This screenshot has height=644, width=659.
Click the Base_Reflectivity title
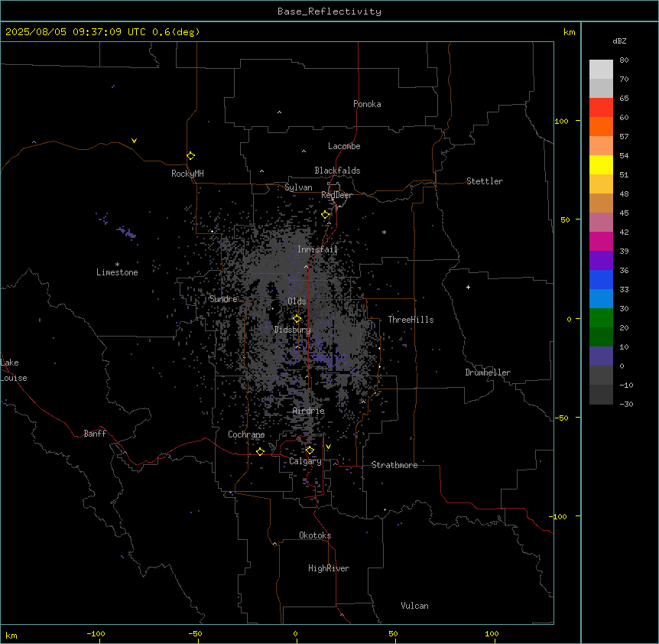point(329,11)
